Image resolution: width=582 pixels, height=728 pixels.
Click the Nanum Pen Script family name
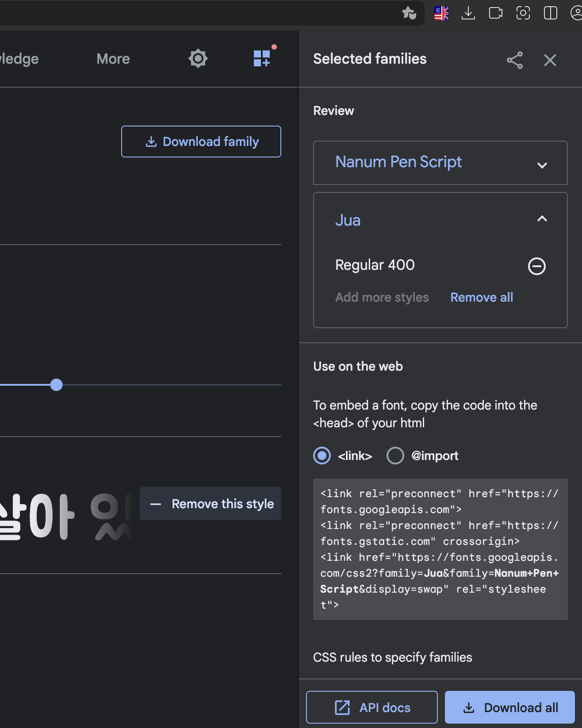(398, 162)
